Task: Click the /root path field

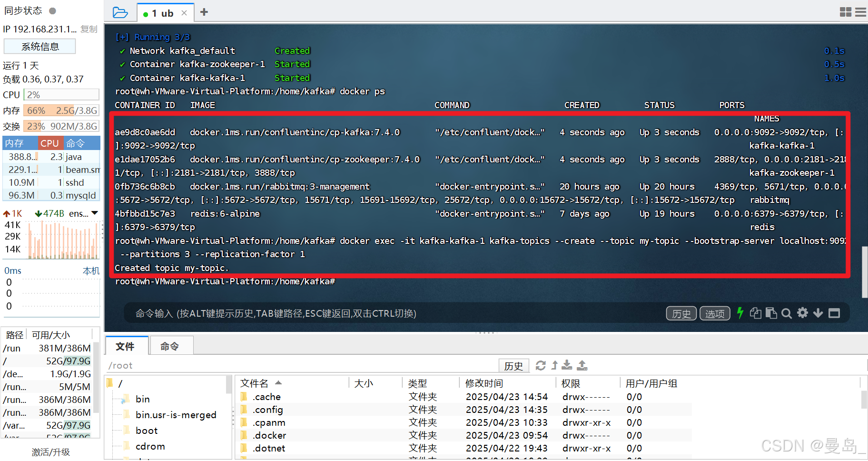Action: coord(301,365)
